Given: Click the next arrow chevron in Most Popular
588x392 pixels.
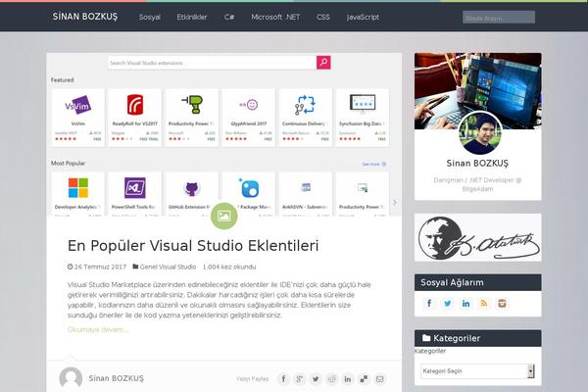Looking at the screenshot, I should 395,202.
